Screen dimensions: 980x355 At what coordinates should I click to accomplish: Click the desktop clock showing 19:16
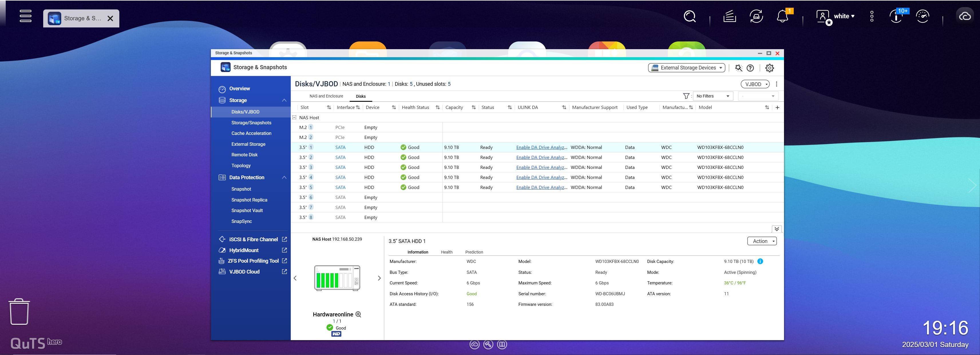945,328
